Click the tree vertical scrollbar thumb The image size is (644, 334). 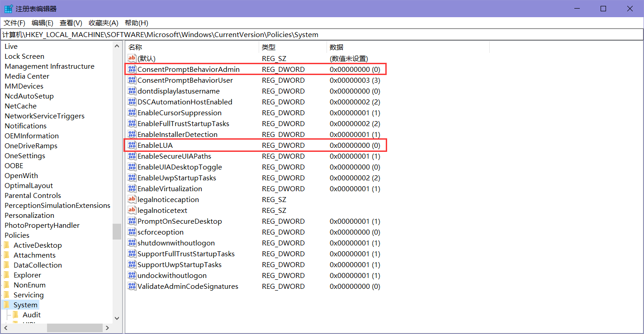point(117,231)
